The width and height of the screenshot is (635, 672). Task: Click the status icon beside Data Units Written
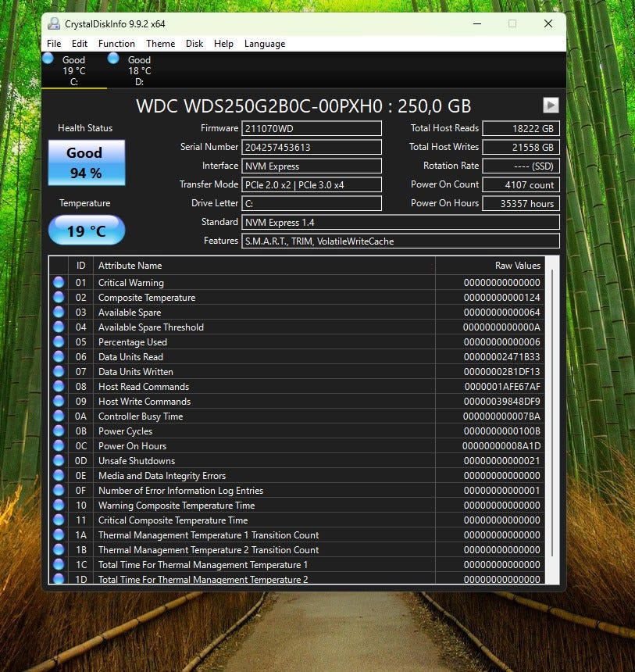(x=59, y=371)
